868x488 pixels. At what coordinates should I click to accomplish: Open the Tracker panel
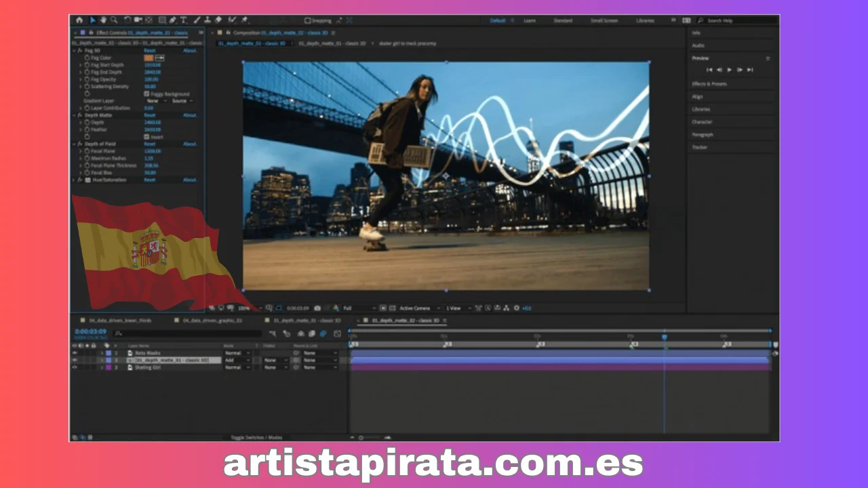(x=699, y=147)
